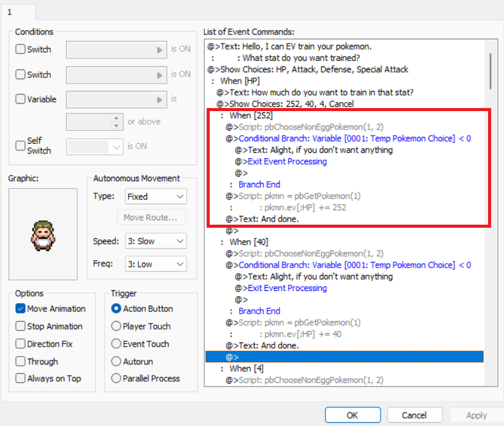Open the first Switch selector field

tap(116, 50)
